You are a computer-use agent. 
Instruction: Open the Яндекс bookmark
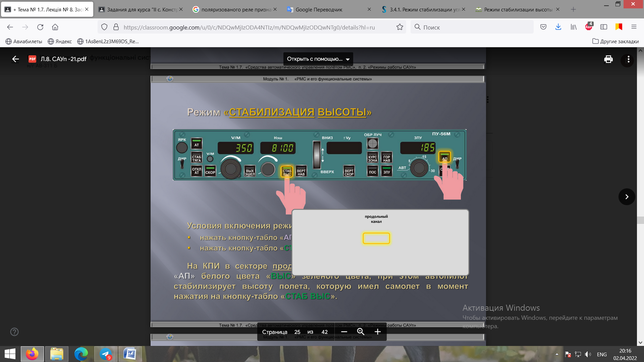point(60,41)
